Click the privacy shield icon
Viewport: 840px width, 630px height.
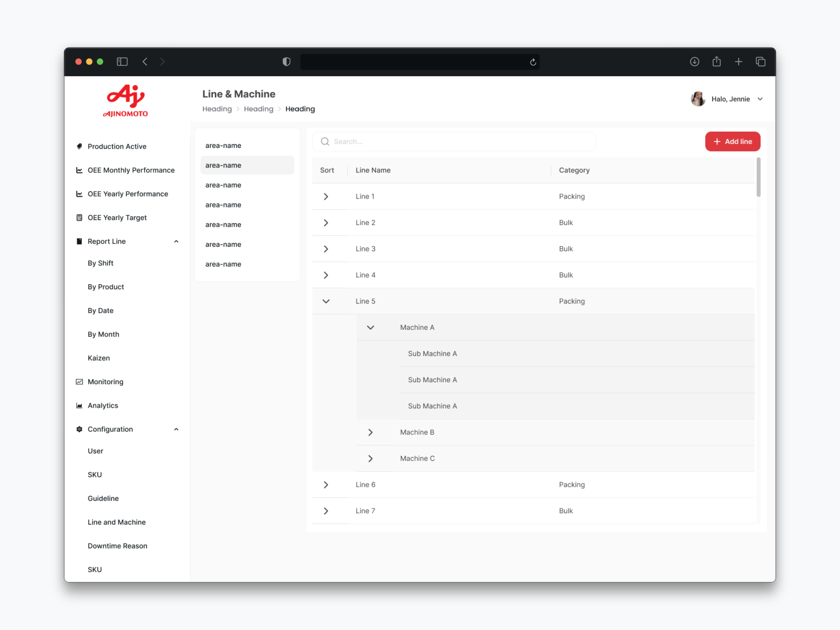tap(287, 62)
